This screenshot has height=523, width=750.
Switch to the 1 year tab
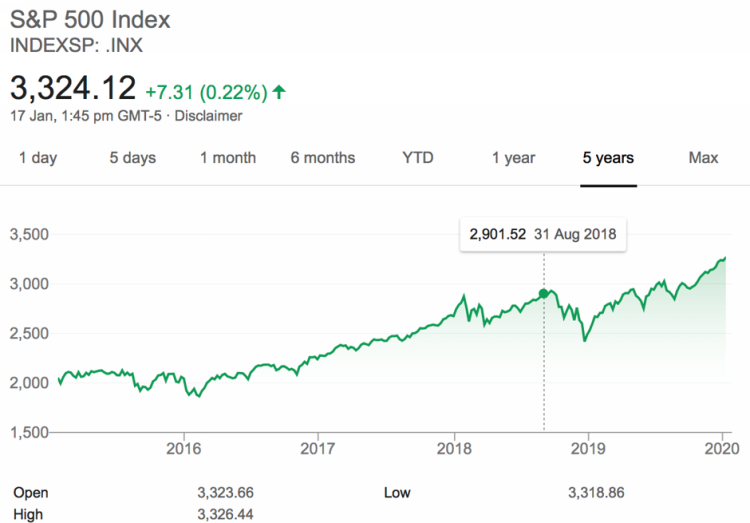tap(513, 158)
